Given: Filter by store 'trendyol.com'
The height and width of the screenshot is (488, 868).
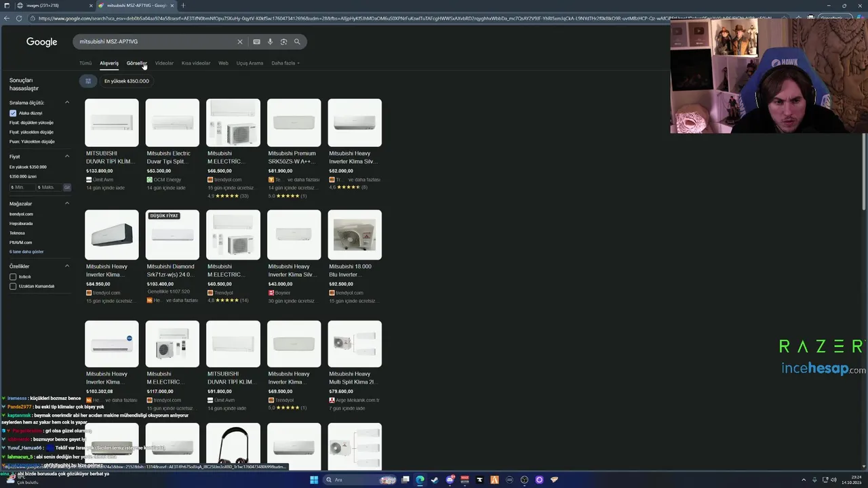Looking at the screenshot, I should point(21,213).
